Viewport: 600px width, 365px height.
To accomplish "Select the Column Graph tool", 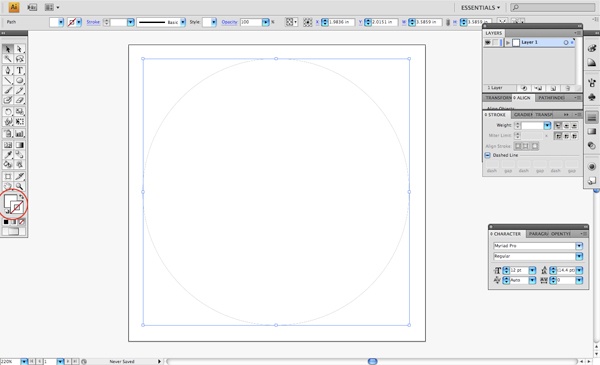I will pos(20,134).
